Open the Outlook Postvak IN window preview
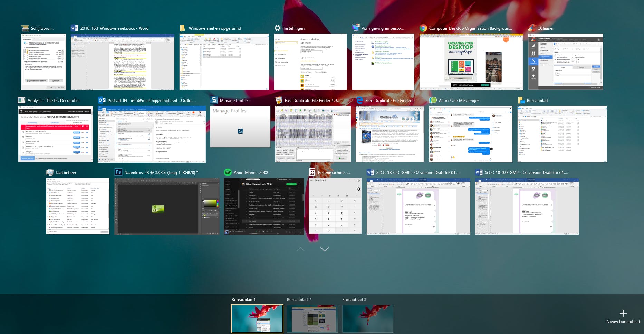 click(x=152, y=134)
